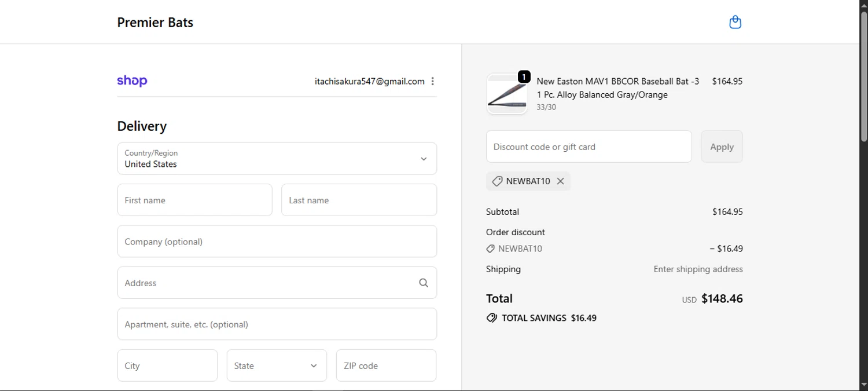Click the 33/30 size variant text
Image resolution: width=868 pixels, height=391 pixels.
[546, 107]
